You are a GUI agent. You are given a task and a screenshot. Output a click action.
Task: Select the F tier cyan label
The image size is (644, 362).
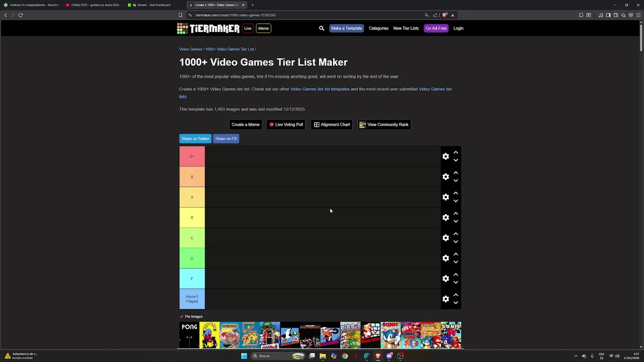192,279
